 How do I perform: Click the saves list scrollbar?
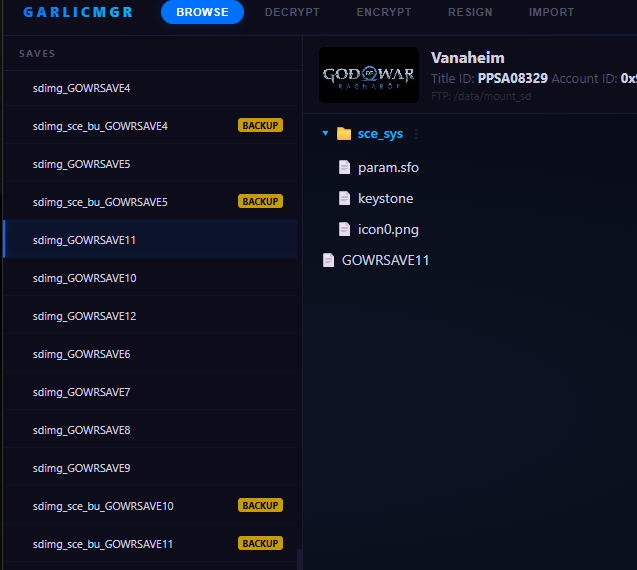tap(299, 559)
